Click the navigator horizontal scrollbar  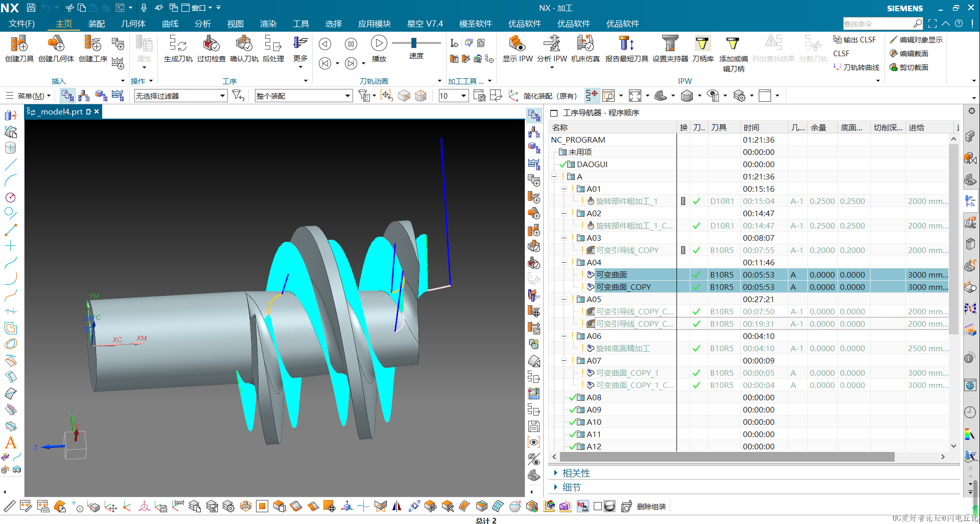[x=727, y=457]
